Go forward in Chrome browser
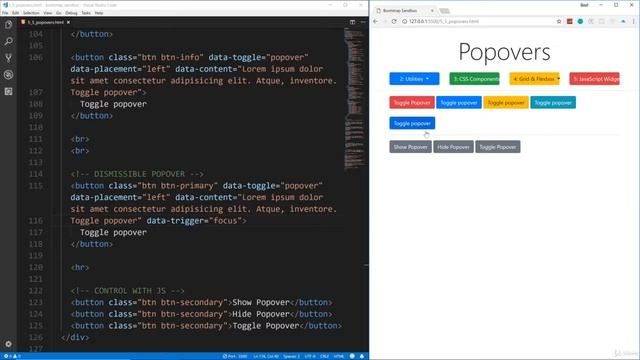The height and width of the screenshot is (360, 640). [x=384, y=21]
